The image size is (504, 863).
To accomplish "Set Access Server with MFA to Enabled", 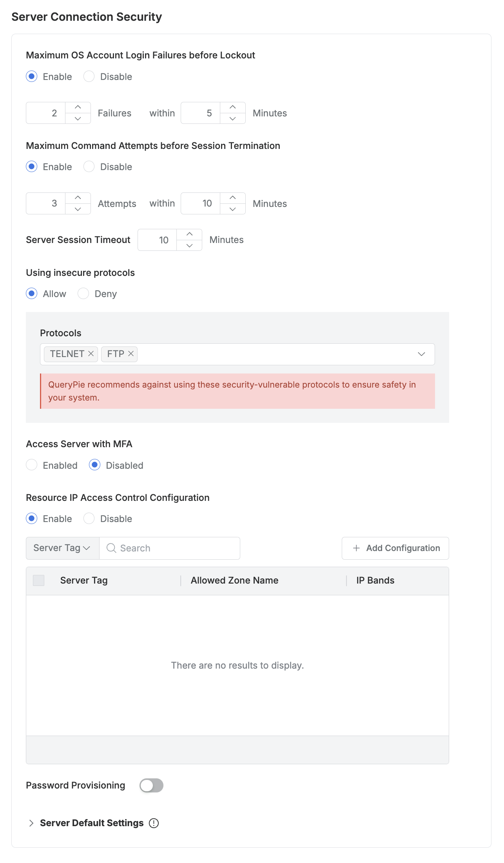I will click(32, 465).
